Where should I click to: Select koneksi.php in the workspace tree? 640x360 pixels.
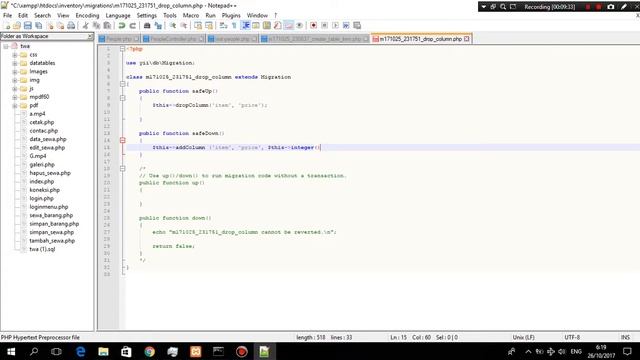(x=44, y=190)
